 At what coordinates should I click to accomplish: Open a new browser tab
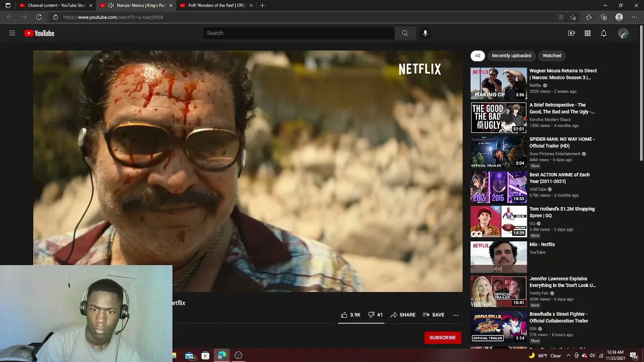(262, 6)
